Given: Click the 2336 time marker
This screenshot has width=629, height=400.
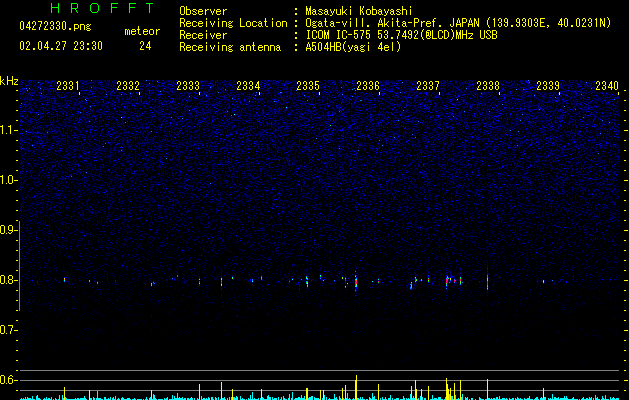Looking at the screenshot, I should [x=368, y=85].
